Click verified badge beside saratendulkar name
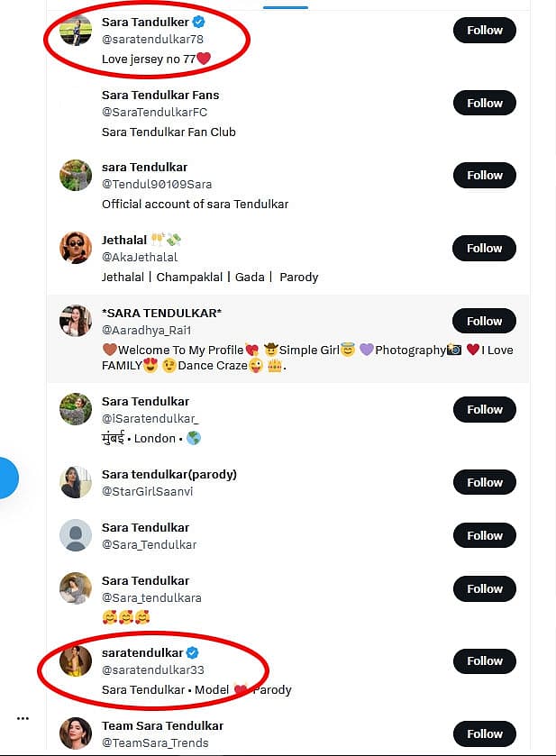Screen dimensions: 556x756 (192, 652)
